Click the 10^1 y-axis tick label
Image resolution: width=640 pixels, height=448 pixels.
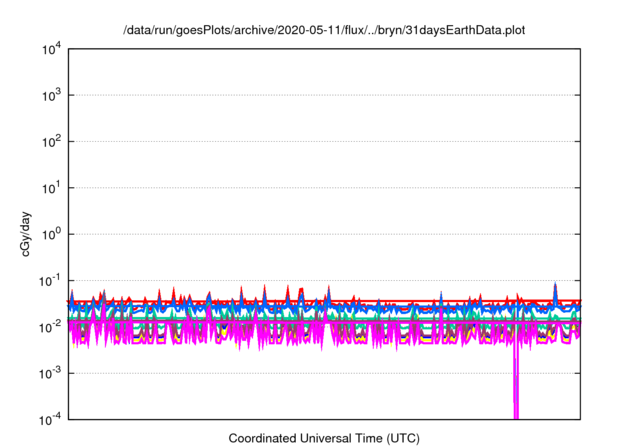click(52, 189)
